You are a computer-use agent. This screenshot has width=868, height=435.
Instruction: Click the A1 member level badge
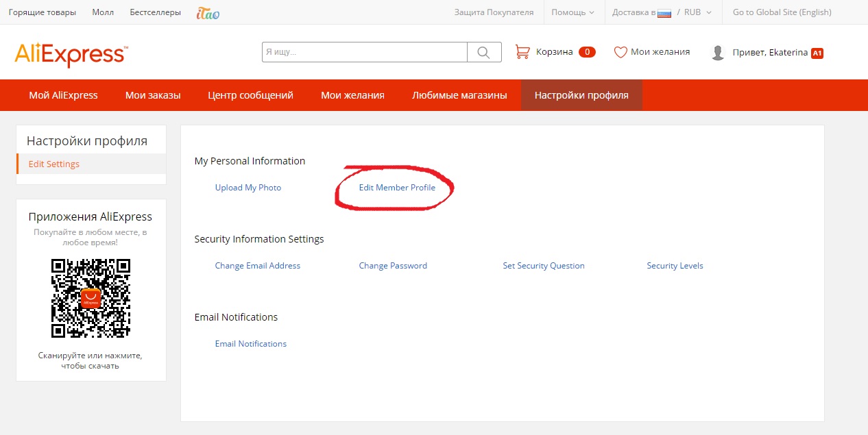point(817,53)
